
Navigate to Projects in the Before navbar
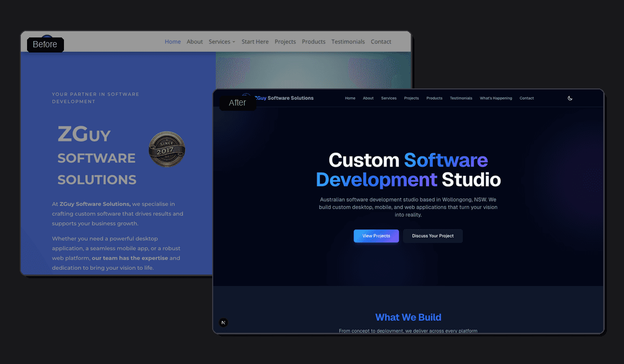285,42
